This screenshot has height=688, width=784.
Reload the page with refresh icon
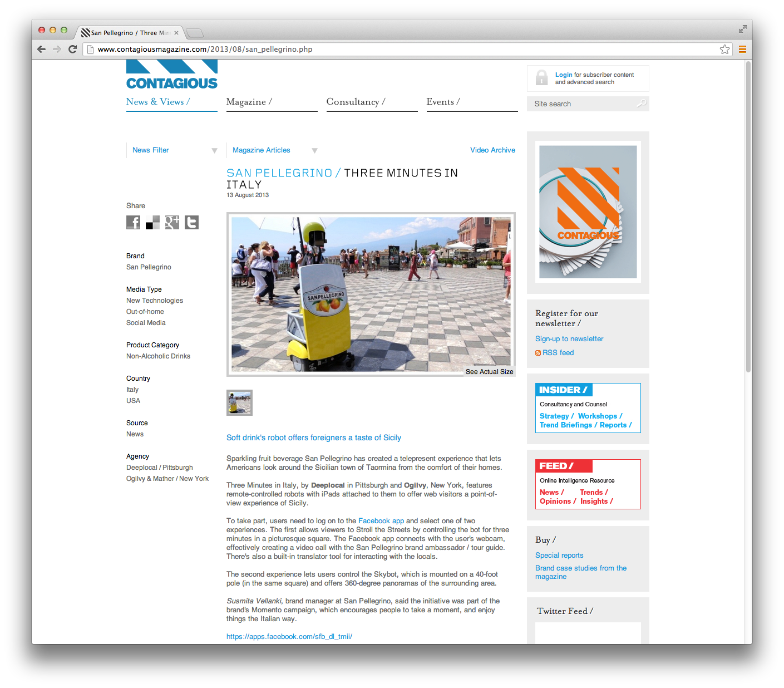click(72, 49)
